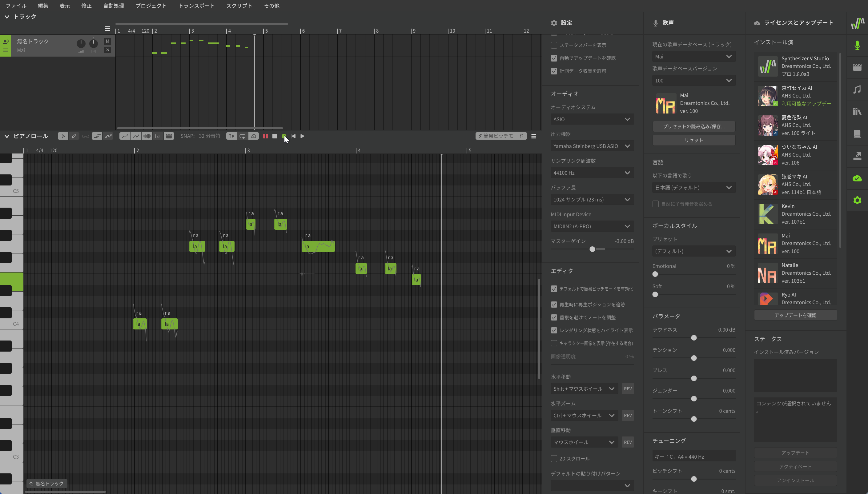The width and height of the screenshot is (868, 494).
Task: Open the music note side panel
Action: tap(857, 90)
